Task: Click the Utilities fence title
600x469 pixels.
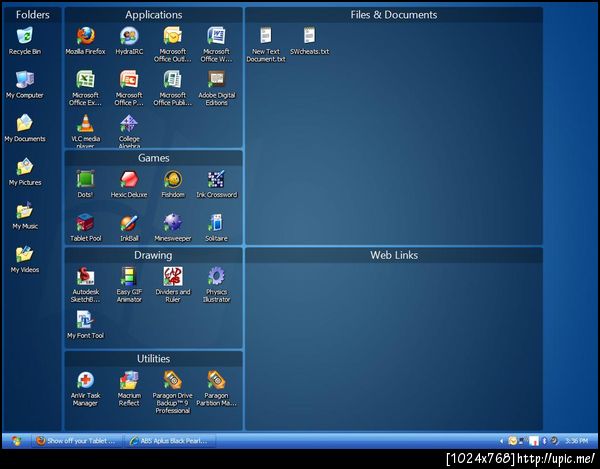Action: 153,358
